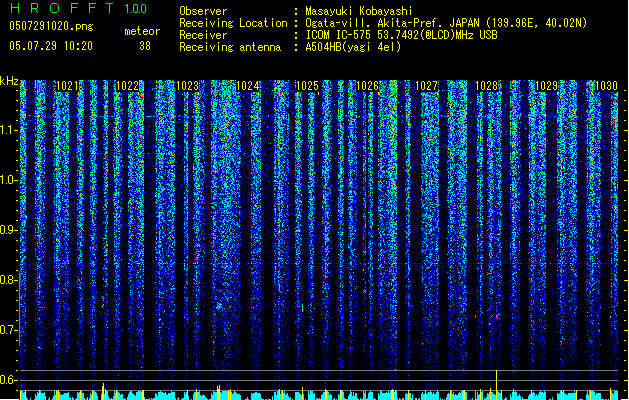Viewport: 629px width, 400px height.
Task: Click the 1028 time marker
Action: 486,86
